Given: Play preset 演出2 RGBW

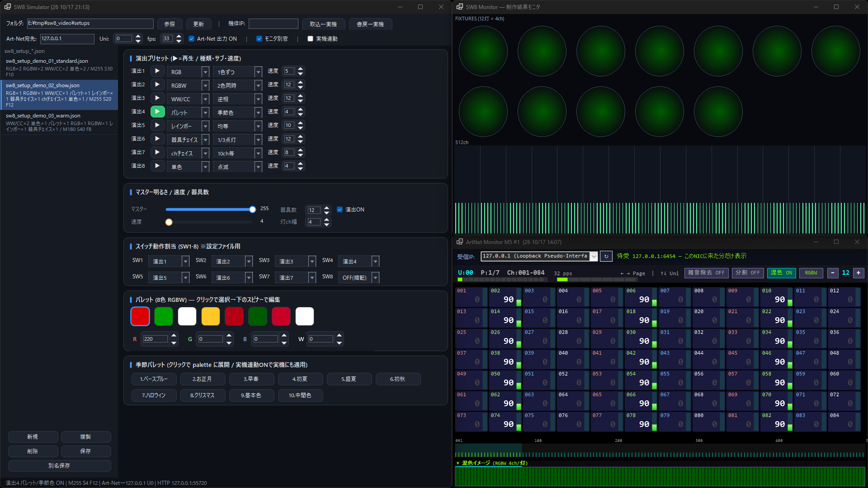Looking at the screenshot, I should 157,84.
